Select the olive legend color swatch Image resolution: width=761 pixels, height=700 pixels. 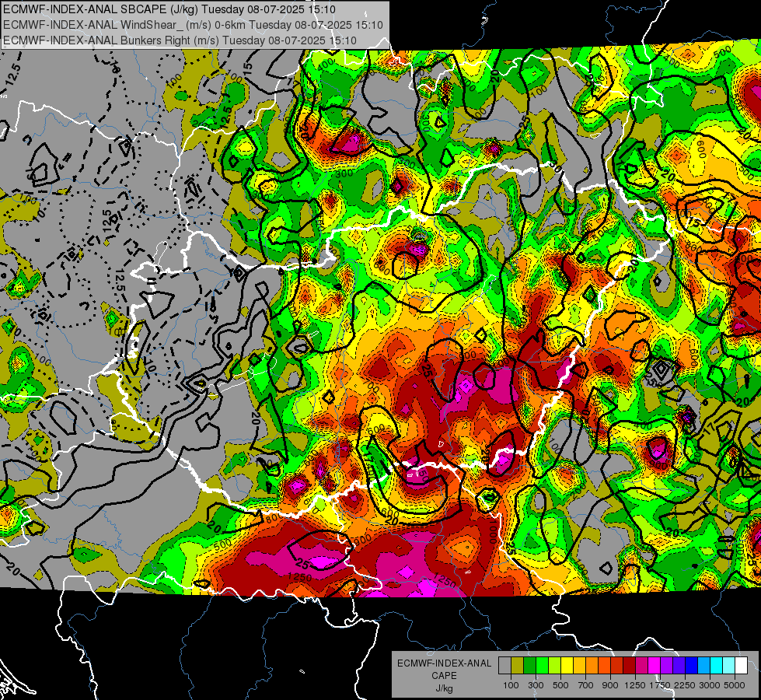[x=518, y=665]
